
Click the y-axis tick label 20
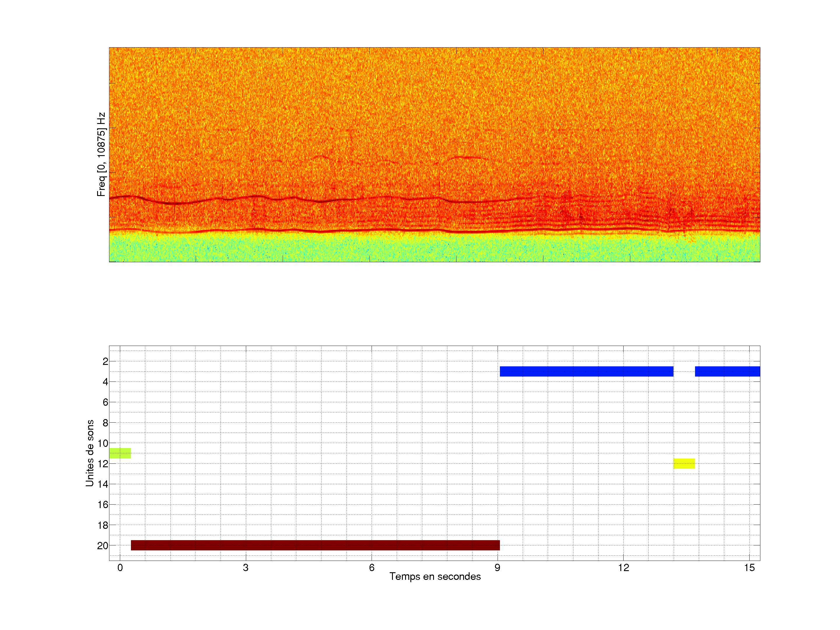(x=103, y=546)
